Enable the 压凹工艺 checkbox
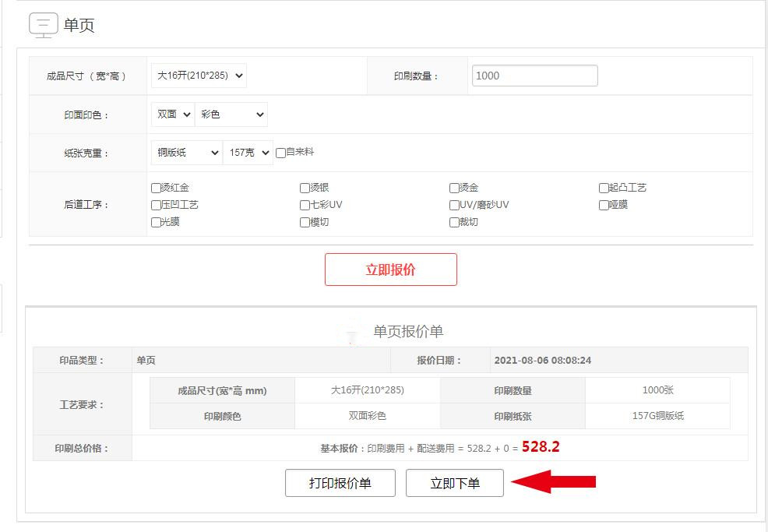The height and width of the screenshot is (532, 768). click(156, 206)
